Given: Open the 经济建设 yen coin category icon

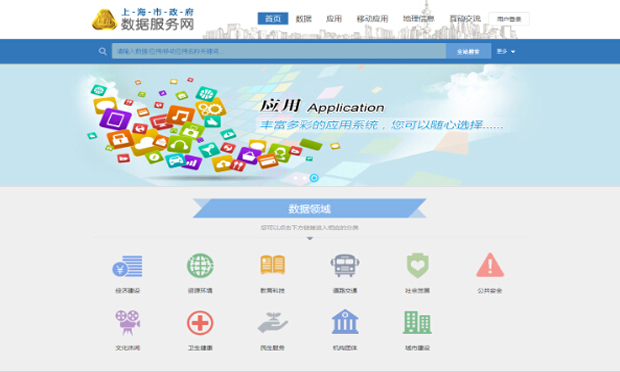Looking at the screenshot, I should (x=127, y=266).
